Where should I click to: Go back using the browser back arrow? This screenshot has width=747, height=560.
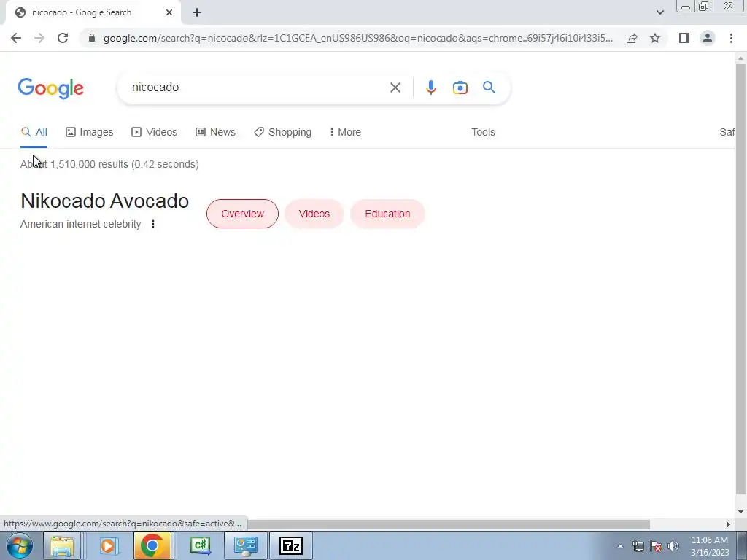tap(16, 38)
